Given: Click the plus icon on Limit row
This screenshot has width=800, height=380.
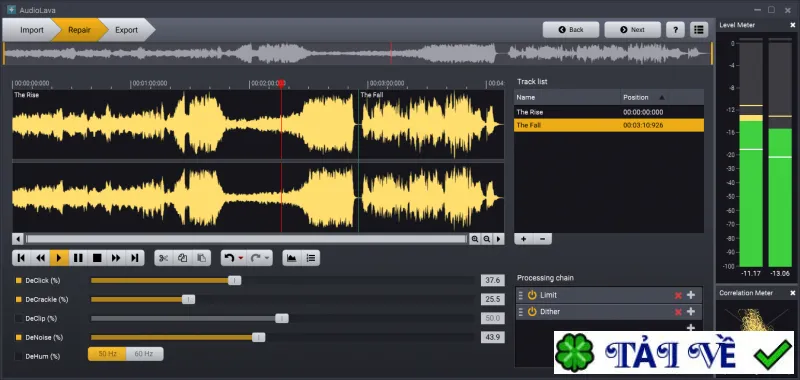Looking at the screenshot, I should coord(691,295).
